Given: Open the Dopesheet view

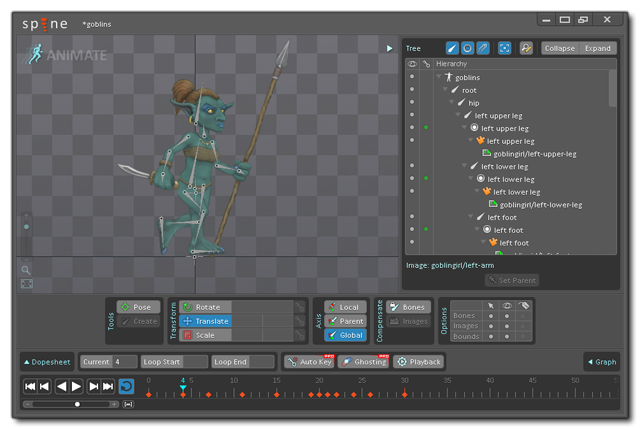Looking at the screenshot, I should tap(48, 361).
